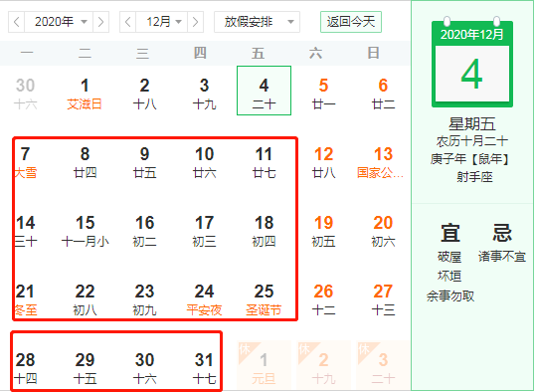536x392 pixels.
Task: Click the 六 Saturday column header
Action: [x=315, y=53]
